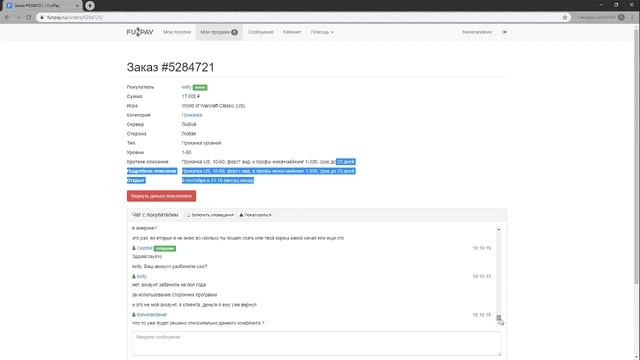The width and height of the screenshot is (640, 360).
Task: Click the message 'Здравствуйте'
Action: tap(147, 256)
